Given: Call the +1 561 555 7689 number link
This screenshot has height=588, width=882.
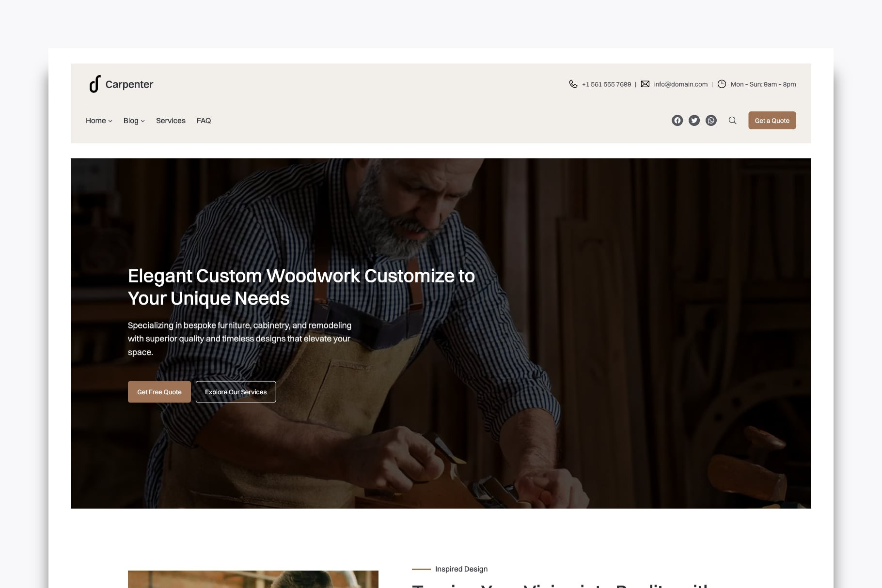Looking at the screenshot, I should click(606, 84).
